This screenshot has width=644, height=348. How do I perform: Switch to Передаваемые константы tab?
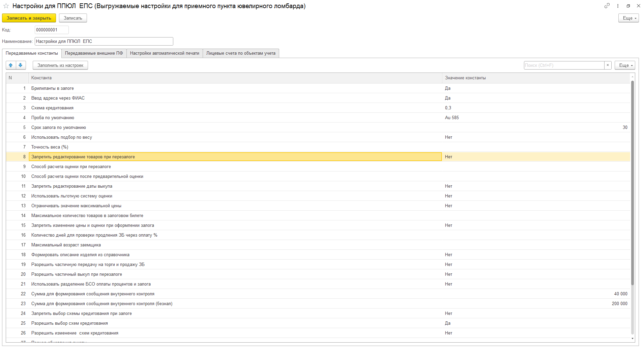pyautogui.click(x=32, y=53)
